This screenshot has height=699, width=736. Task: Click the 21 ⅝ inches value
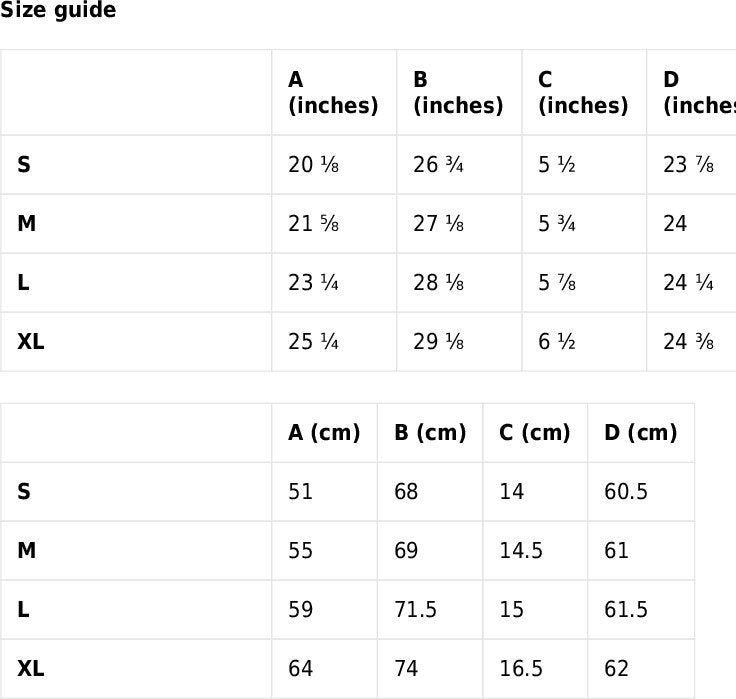[x=313, y=224]
